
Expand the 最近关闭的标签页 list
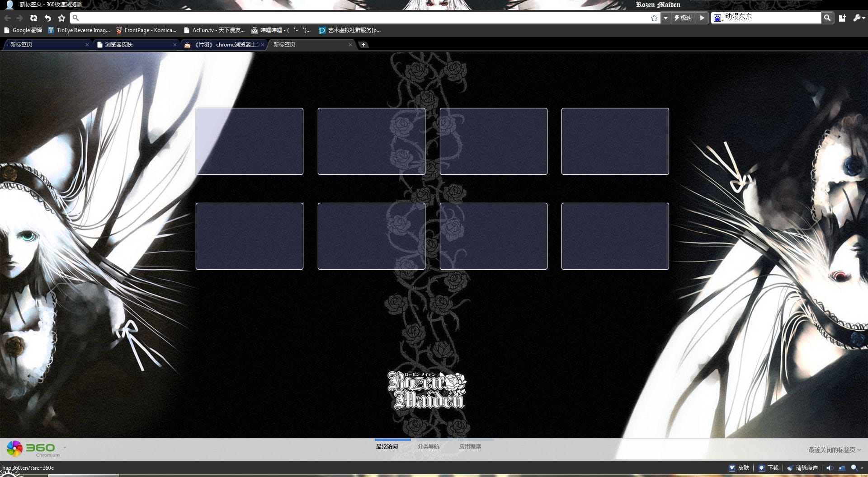[x=835, y=450]
